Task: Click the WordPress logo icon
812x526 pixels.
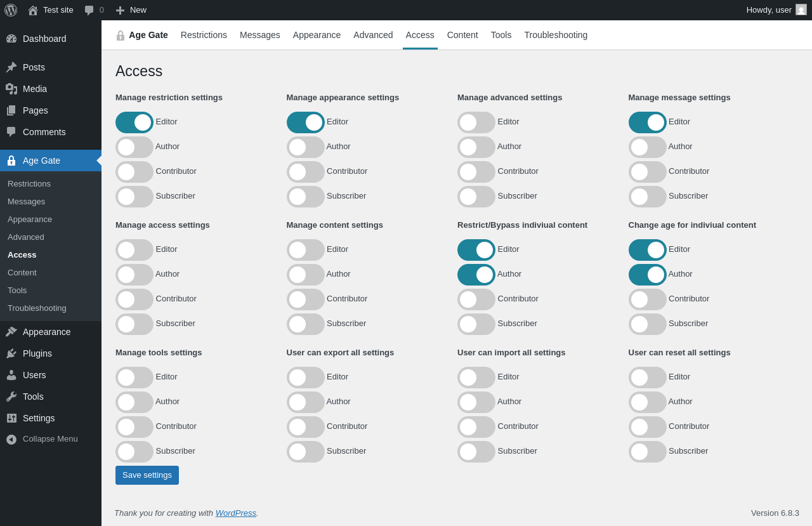Action: (x=11, y=10)
